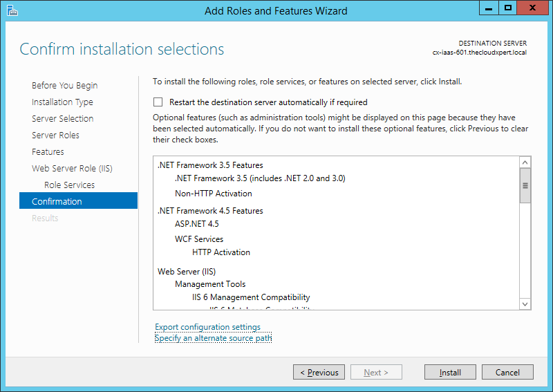Image resolution: width=553 pixels, height=392 pixels.
Task: Minimize the wizard window
Action: (x=489, y=8)
